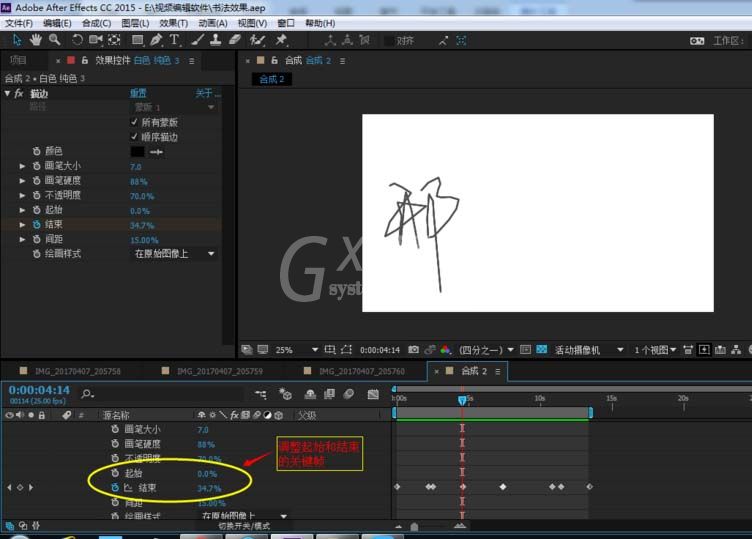Expand the 不透明度 property
The image size is (752, 539).
click(22, 195)
